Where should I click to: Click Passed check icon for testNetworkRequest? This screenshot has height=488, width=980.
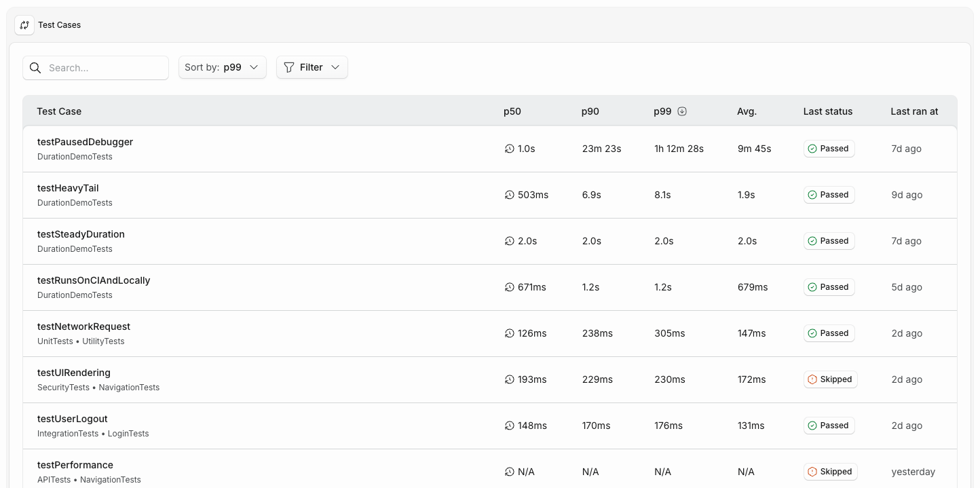(x=812, y=333)
